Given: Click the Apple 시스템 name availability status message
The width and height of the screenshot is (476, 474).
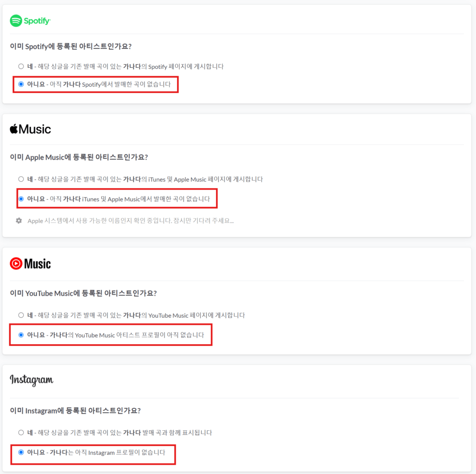Looking at the screenshot, I should [131, 221].
